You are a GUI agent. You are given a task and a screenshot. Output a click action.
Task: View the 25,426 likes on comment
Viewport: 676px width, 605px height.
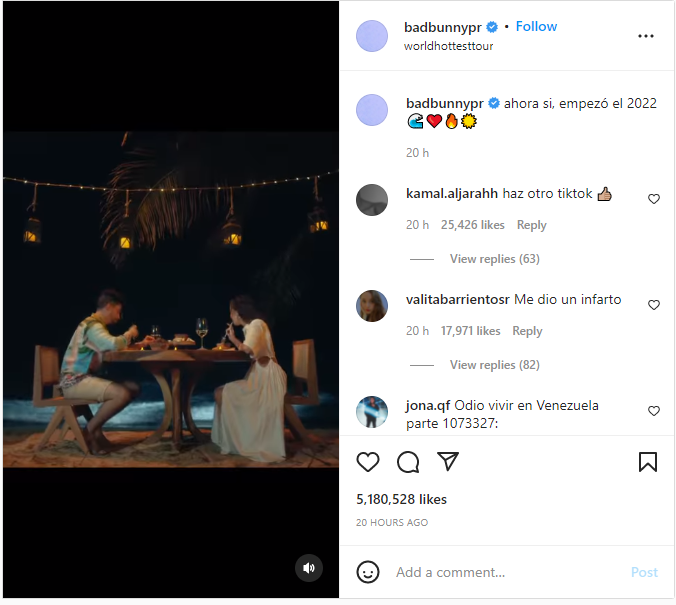pyautogui.click(x=473, y=225)
